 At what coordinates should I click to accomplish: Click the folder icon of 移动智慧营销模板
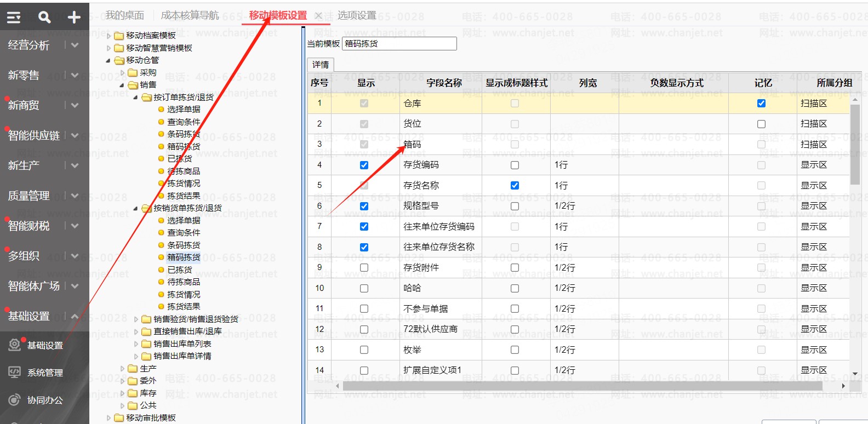119,48
